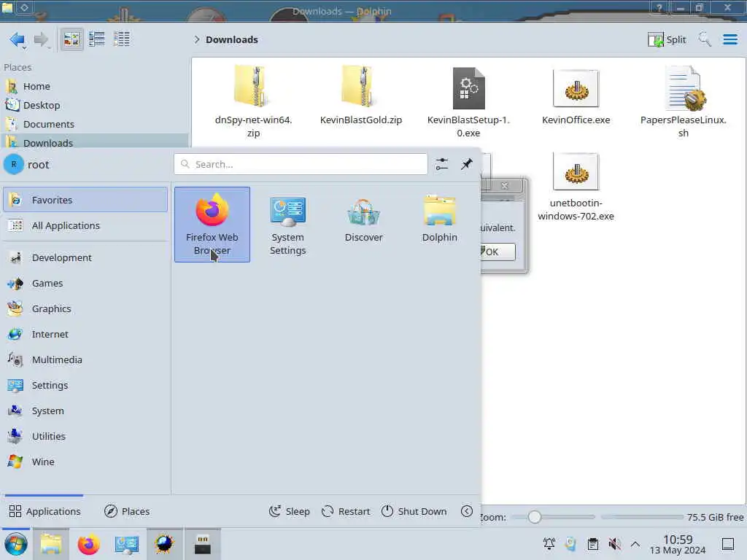Viewport: 747px width, 560px height.
Task: Expand more session options arrow
Action: click(467, 511)
